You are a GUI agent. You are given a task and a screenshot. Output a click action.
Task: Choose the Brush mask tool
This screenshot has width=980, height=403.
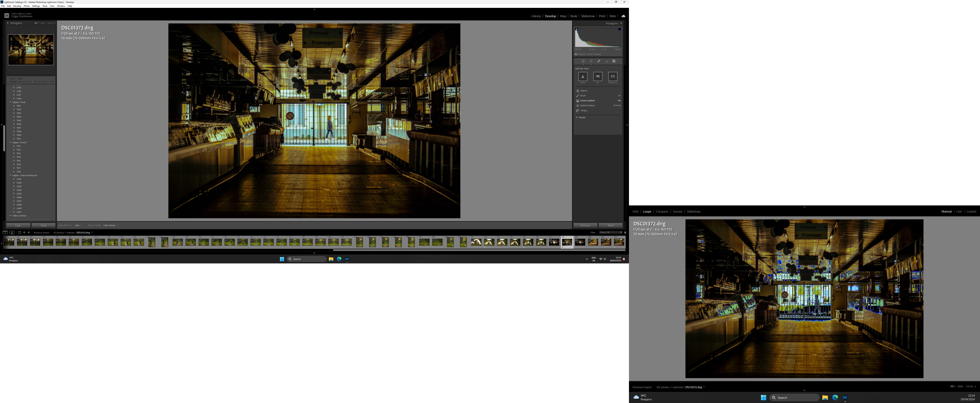coord(583,95)
